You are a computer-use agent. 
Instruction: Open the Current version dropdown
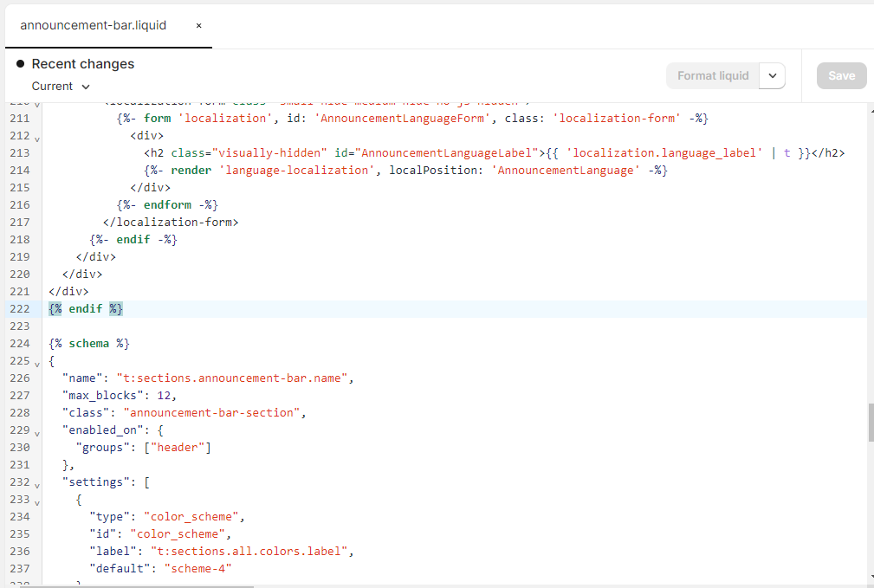(x=61, y=86)
